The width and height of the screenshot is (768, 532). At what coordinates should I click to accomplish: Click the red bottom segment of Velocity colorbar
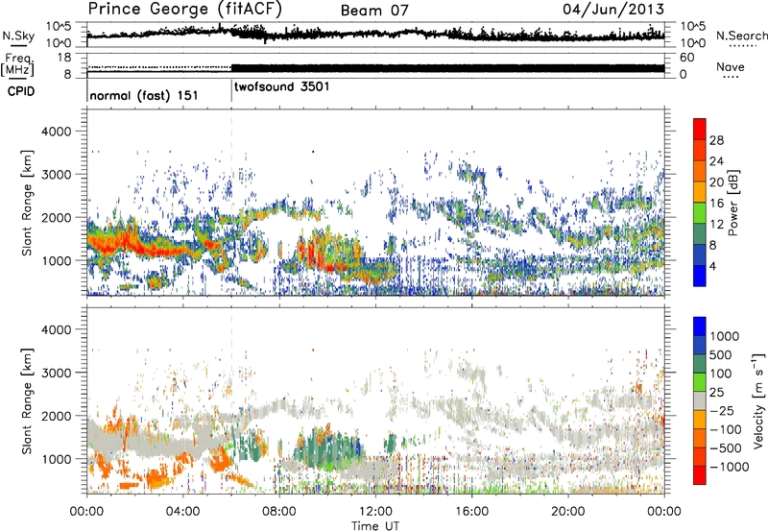[x=700, y=475]
